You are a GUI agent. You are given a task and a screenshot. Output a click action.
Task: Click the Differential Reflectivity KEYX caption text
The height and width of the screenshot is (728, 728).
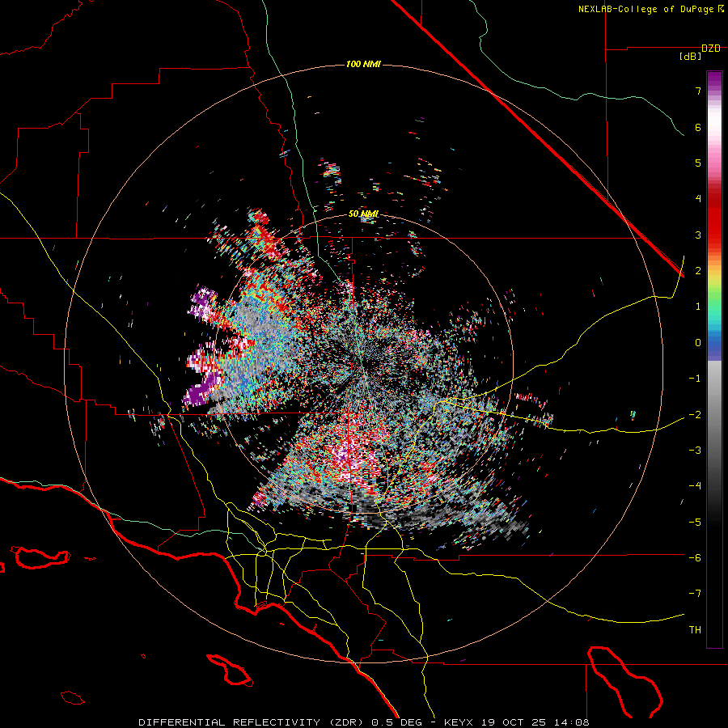(x=364, y=722)
